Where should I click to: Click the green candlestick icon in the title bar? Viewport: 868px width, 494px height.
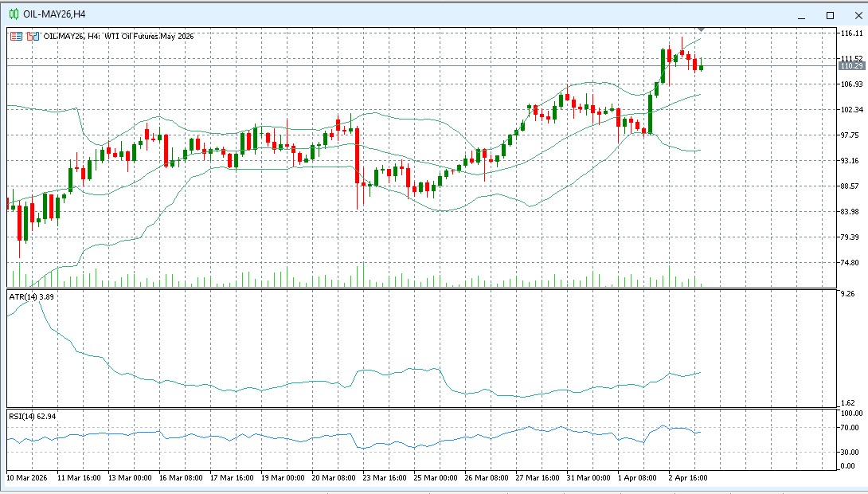click(14, 14)
